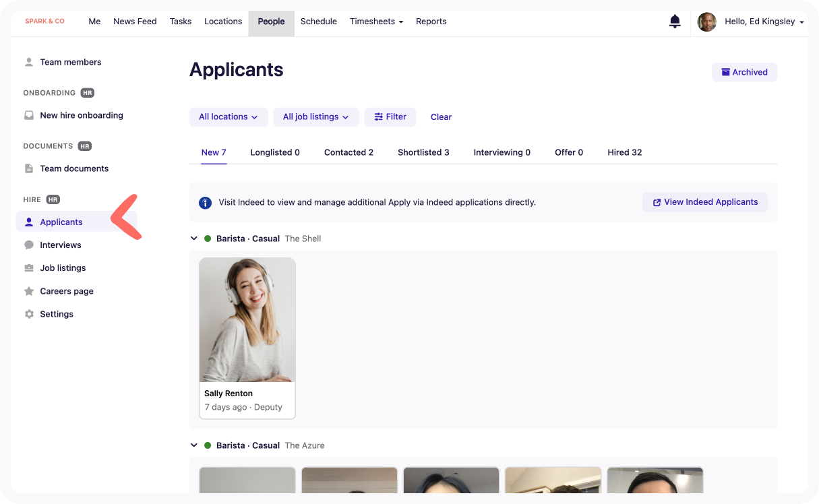
Task: Click the blue info icon in Indeed banner
Action: tap(205, 202)
